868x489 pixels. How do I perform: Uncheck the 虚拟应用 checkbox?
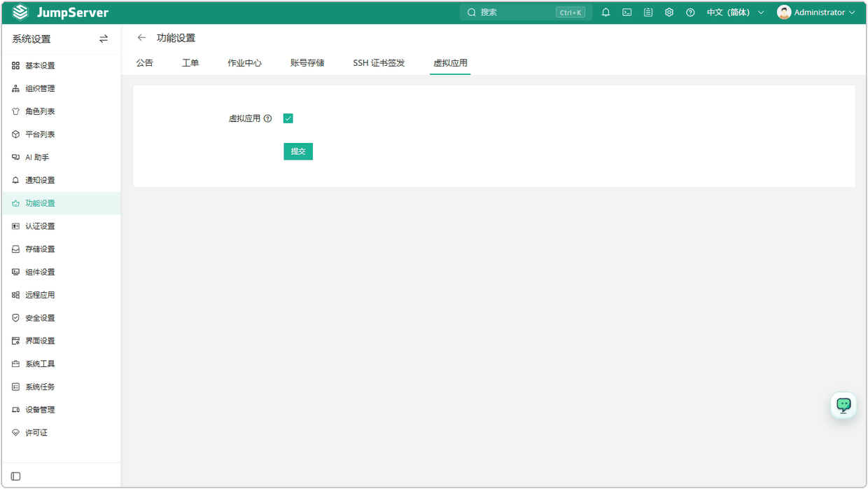point(288,118)
